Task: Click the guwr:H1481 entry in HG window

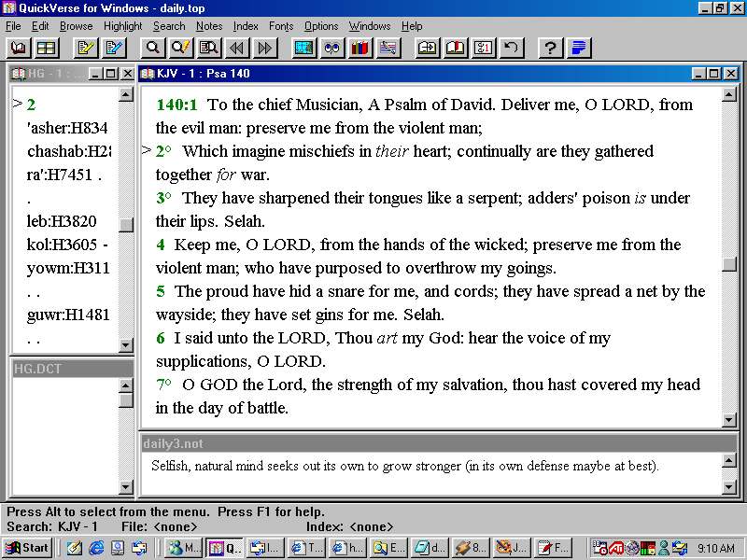Action: (x=68, y=315)
